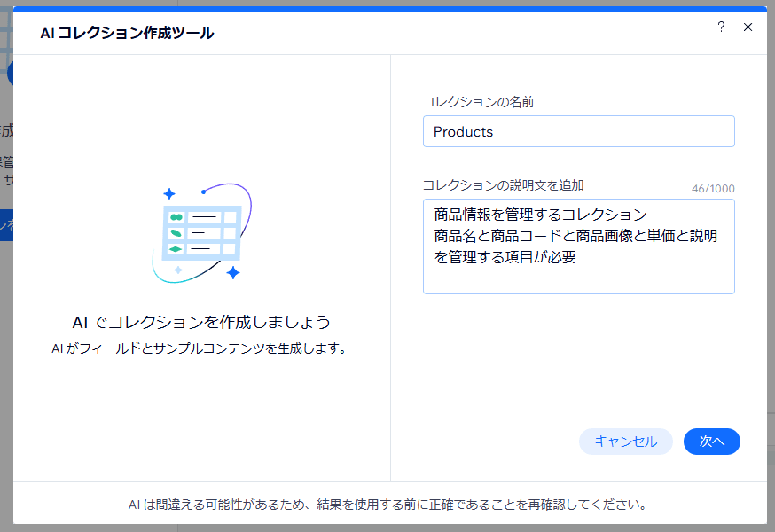Image resolution: width=775 pixels, height=532 pixels.
Task: Click the sparkle decoration beside the illustration
Action: pyautogui.click(x=169, y=193)
